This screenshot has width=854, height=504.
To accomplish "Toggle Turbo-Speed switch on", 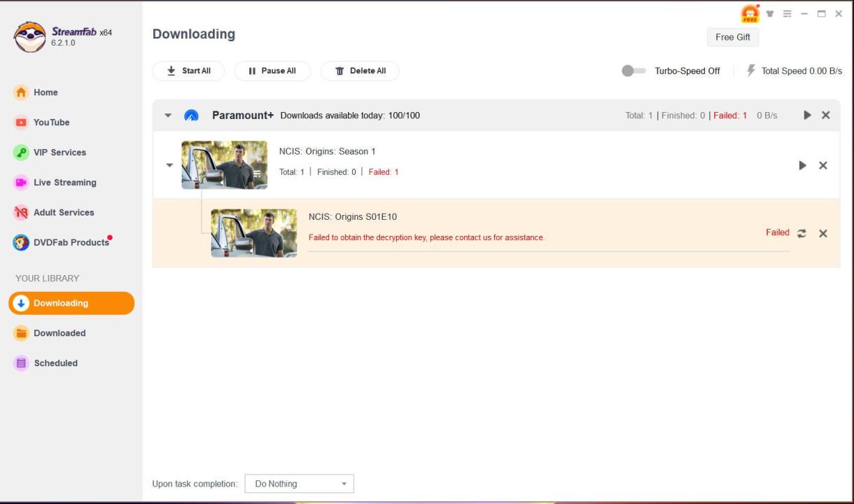I will (x=633, y=71).
